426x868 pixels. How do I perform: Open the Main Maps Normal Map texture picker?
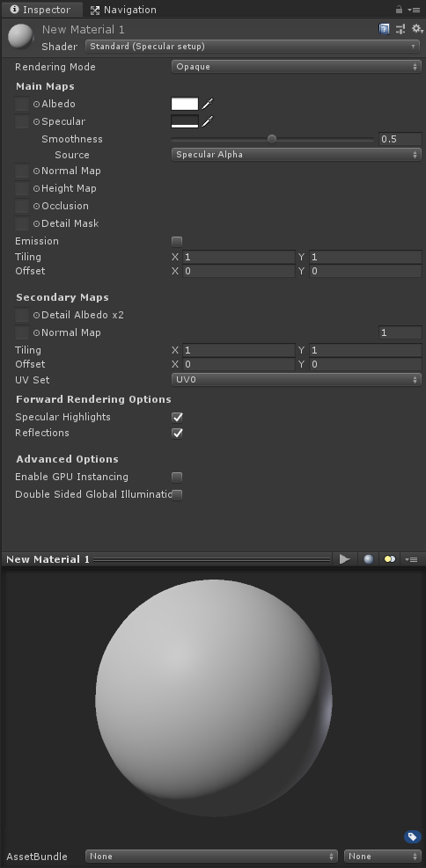37,171
